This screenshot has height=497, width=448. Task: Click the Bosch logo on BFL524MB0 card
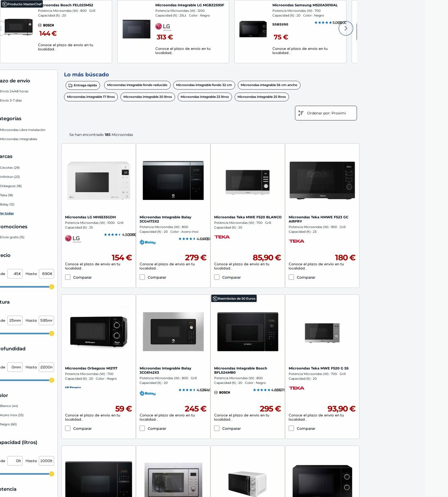tap(222, 392)
